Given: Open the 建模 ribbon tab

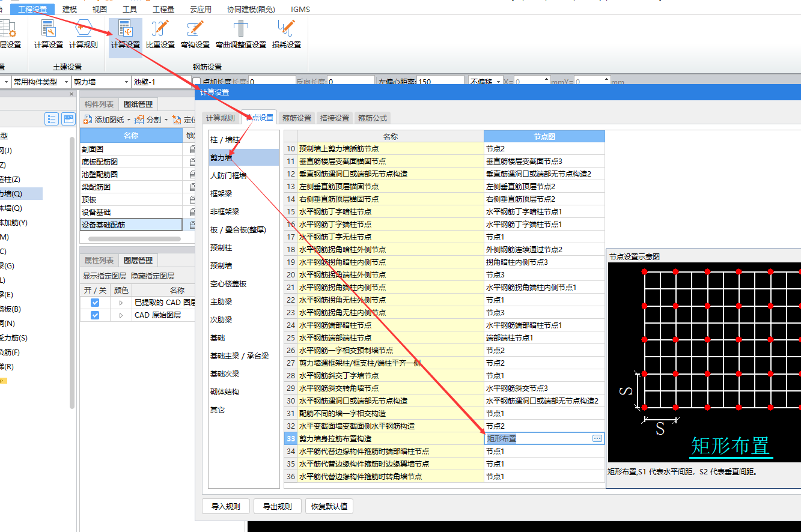Looking at the screenshot, I should (70, 9).
